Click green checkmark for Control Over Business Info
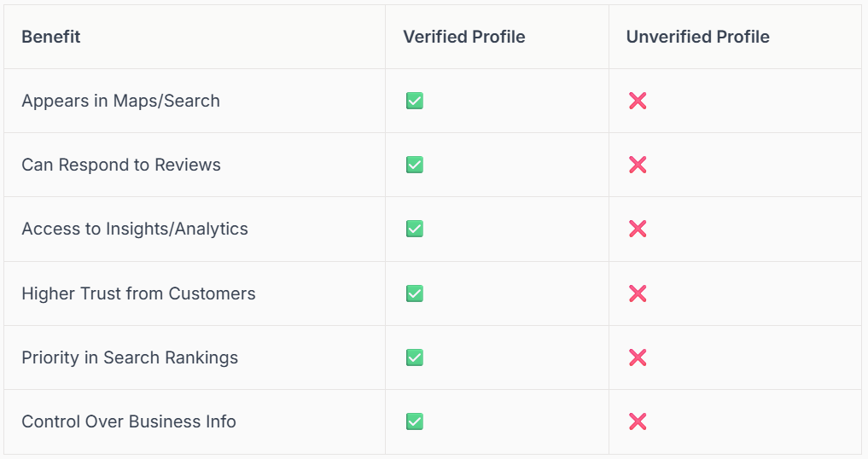Image resolution: width=868 pixels, height=459 pixels. pyautogui.click(x=415, y=421)
